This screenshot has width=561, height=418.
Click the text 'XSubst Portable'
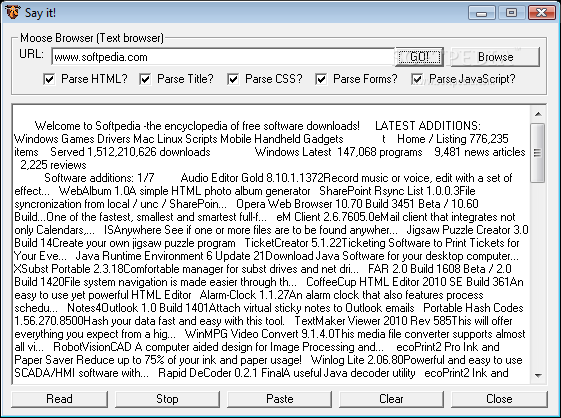[x=52, y=269]
